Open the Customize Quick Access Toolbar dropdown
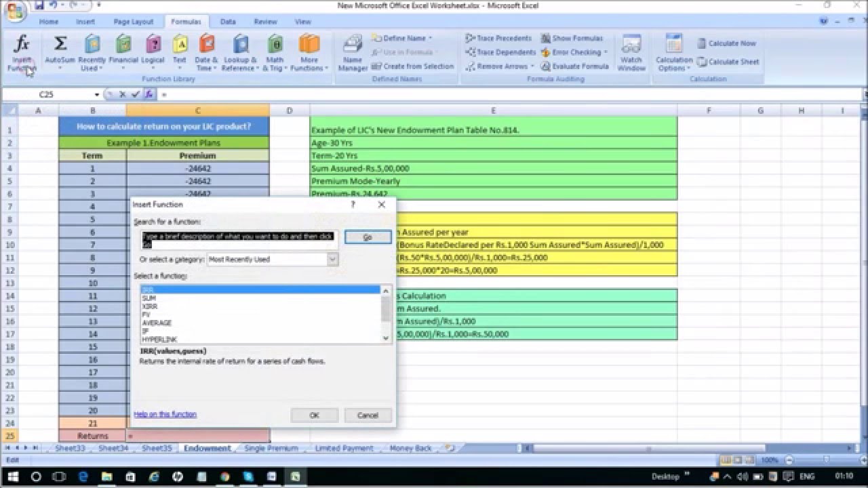The width and height of the screenshot is (868, 488). click(99, 5)
